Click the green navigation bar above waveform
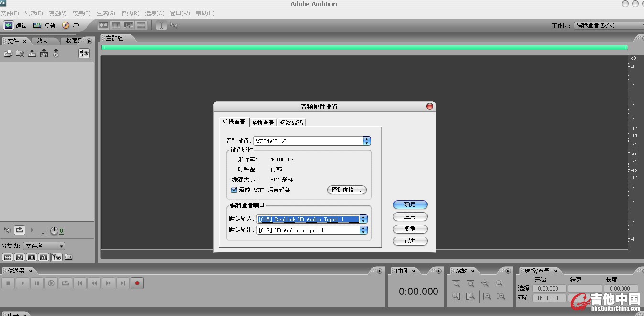 364,47
